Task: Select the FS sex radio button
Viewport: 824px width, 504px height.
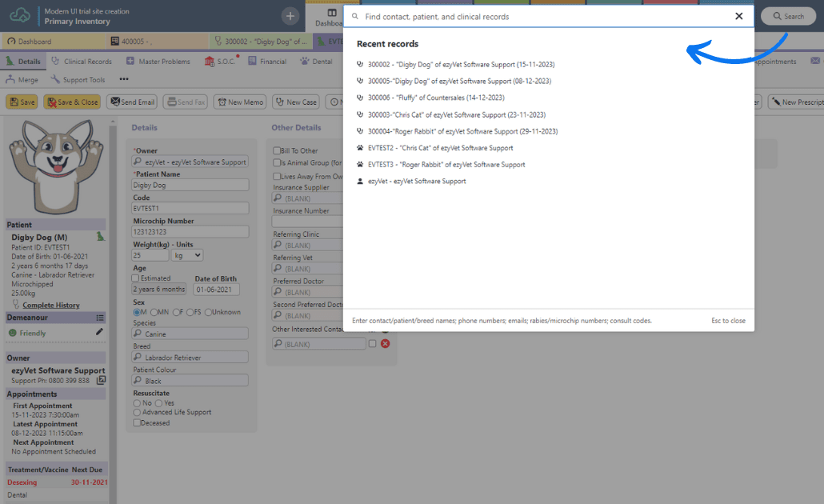Action: [189, 312]
